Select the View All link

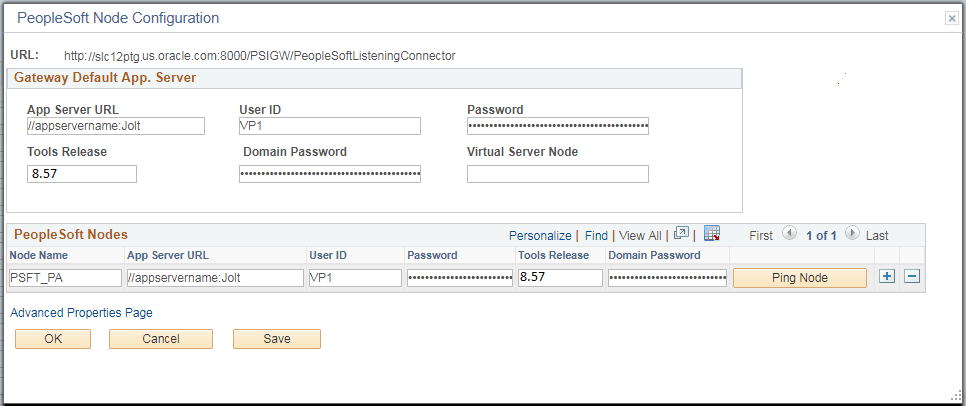pyautogui.click(x=640, y=235)
